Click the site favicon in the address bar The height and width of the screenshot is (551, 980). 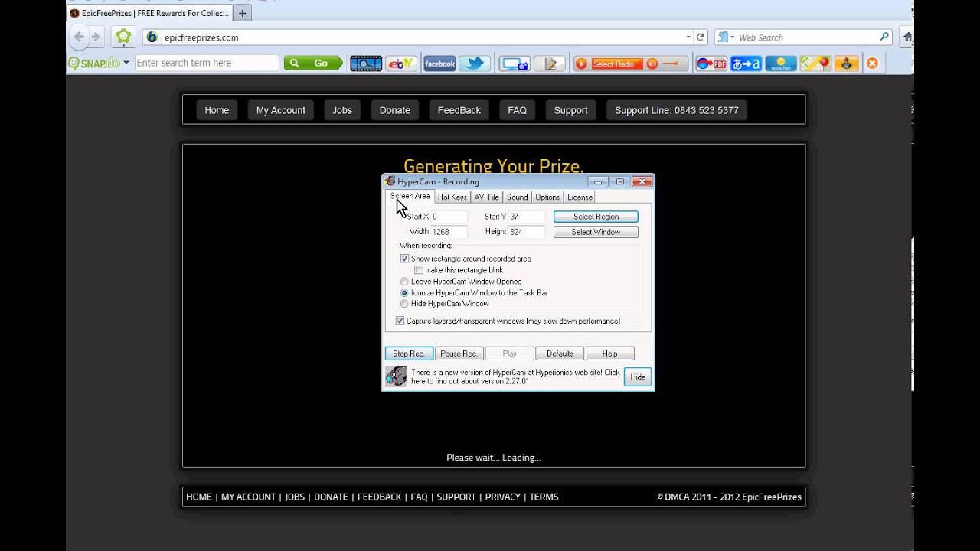(152, 37)
